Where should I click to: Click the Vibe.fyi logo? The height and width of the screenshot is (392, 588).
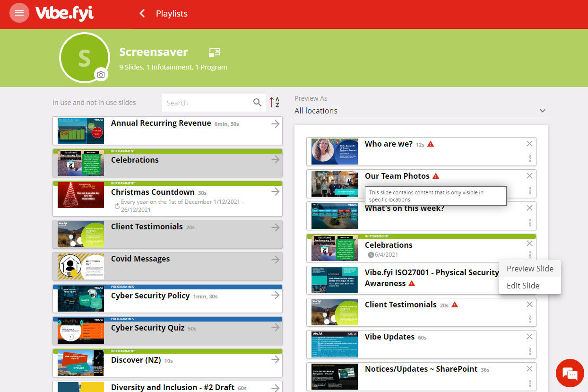point(64,13)
